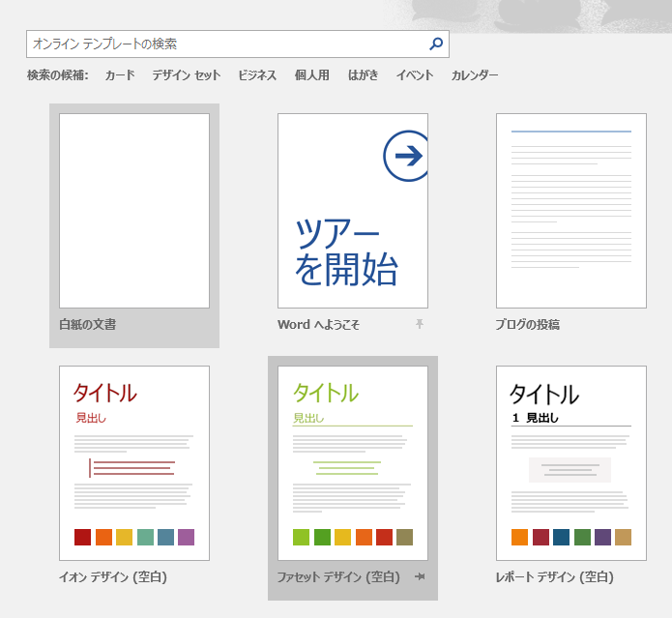Choose the ファセット デザイン template thumbnail
672x618 pixels.
[353, 463]
